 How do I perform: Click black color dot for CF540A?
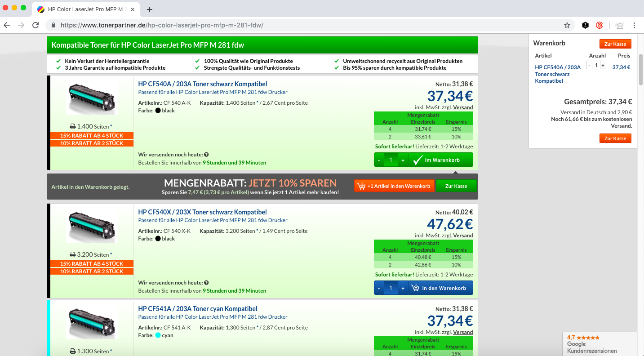158,111
